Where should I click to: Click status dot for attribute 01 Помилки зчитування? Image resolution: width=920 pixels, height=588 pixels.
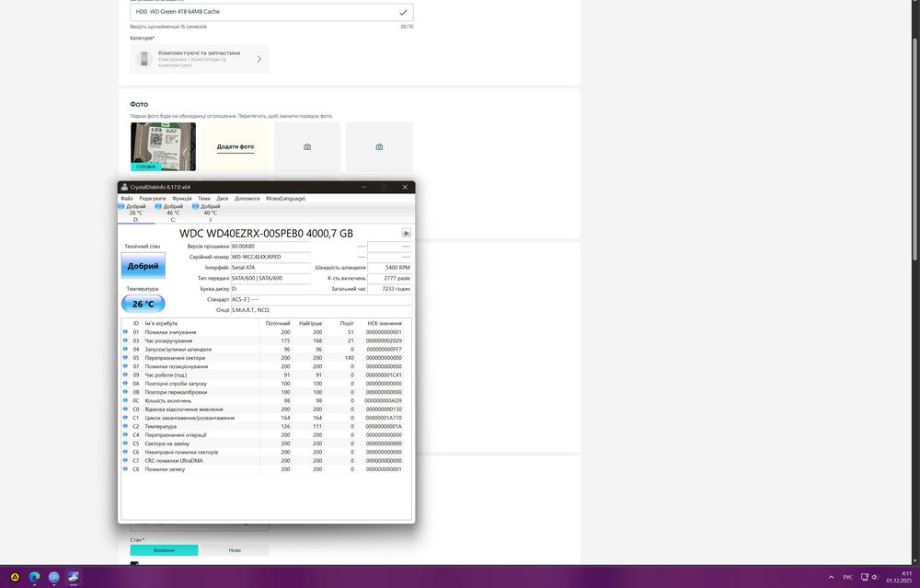(125, 332)
